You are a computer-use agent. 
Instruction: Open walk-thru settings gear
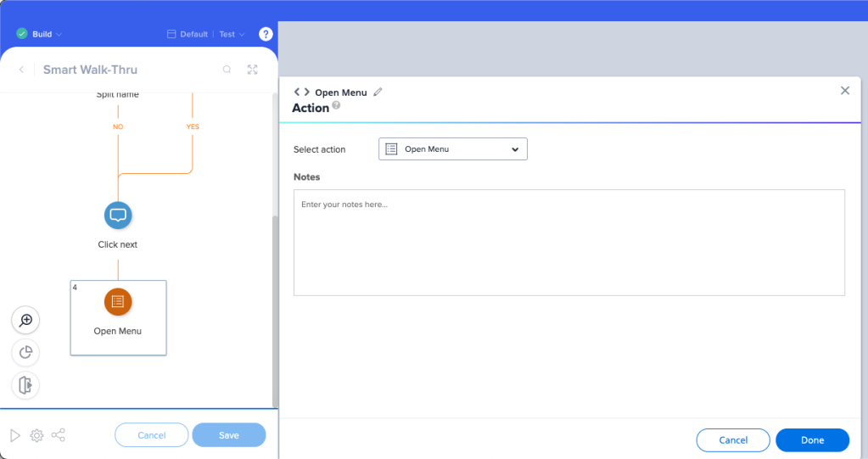[36, 435]
